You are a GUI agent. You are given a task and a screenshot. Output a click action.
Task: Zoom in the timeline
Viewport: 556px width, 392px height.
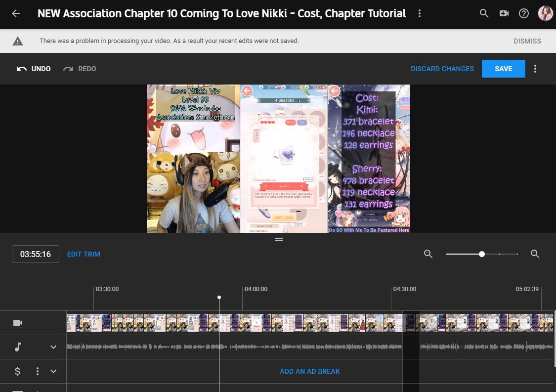[535, 254]
